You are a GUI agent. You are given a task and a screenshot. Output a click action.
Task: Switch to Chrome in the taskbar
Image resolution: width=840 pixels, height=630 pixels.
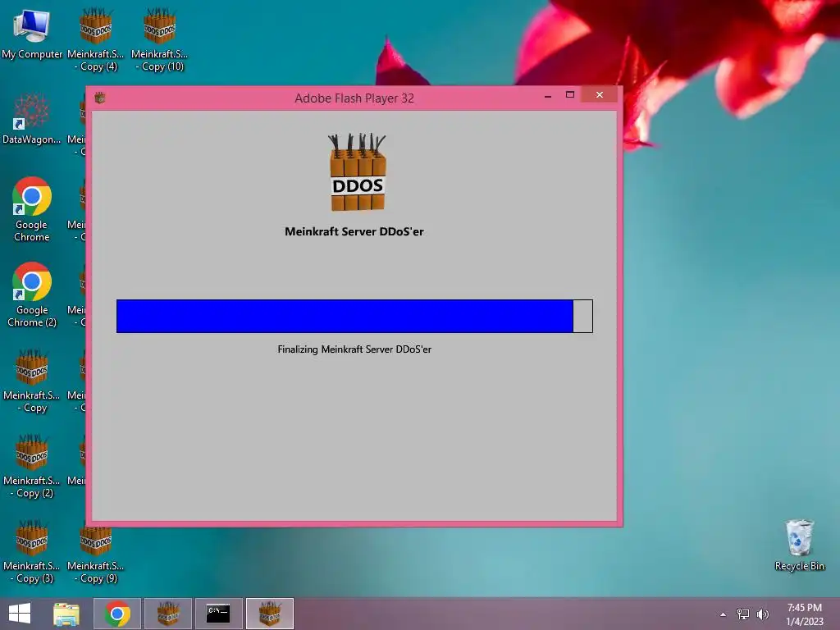(x=117, y=614)
